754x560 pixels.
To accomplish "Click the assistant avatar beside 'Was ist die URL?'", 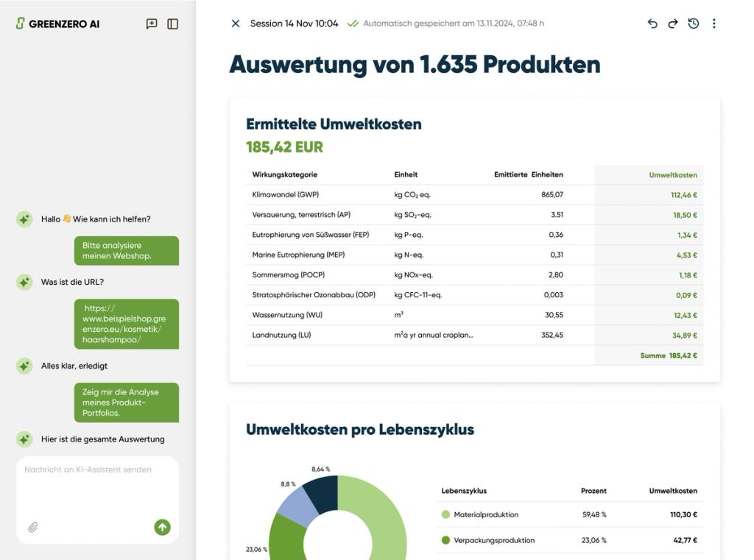I will click(x=24, y=282).
